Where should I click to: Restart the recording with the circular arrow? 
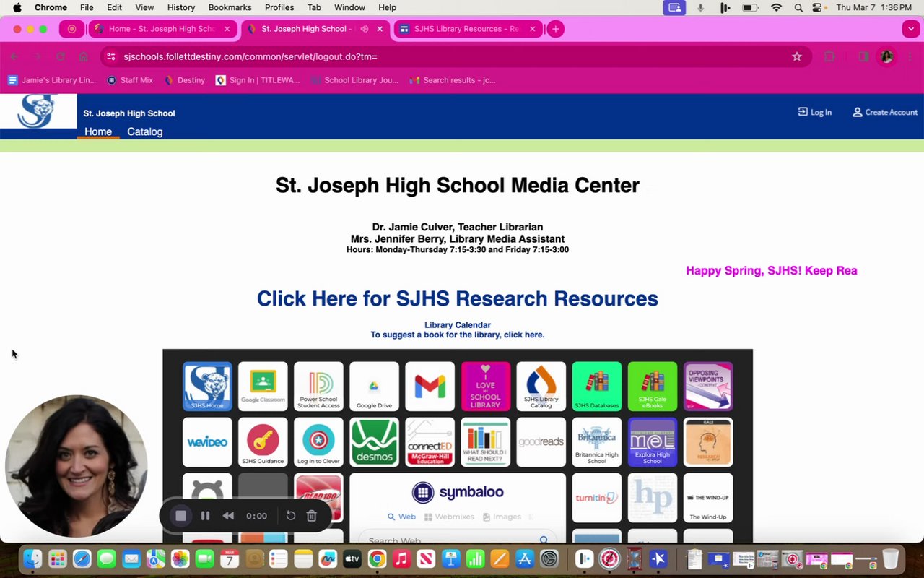pyautogui.click(x=290, y=515)
